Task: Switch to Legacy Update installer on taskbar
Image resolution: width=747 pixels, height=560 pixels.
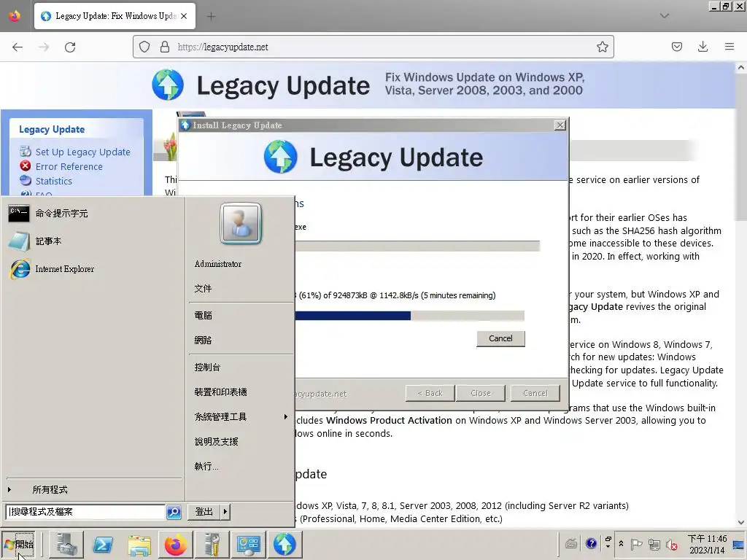Action: [x=285, y=544]
